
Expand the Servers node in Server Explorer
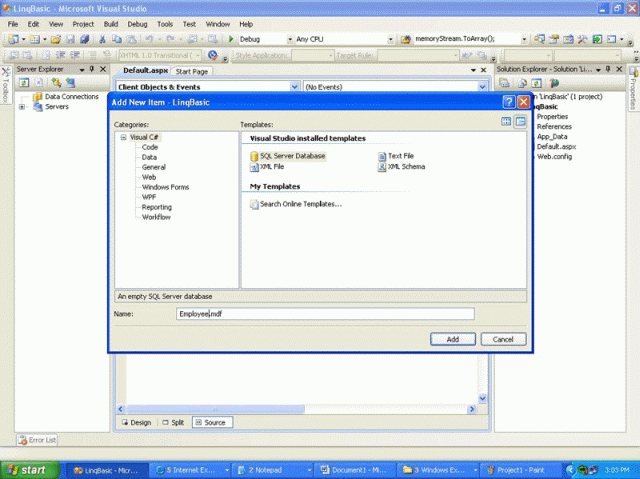22,107
